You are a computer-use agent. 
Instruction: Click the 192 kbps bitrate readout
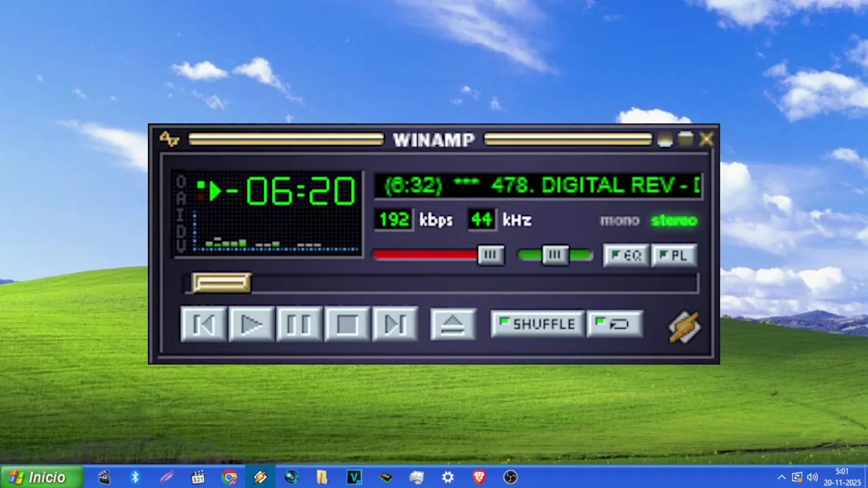tap(393, 220)
